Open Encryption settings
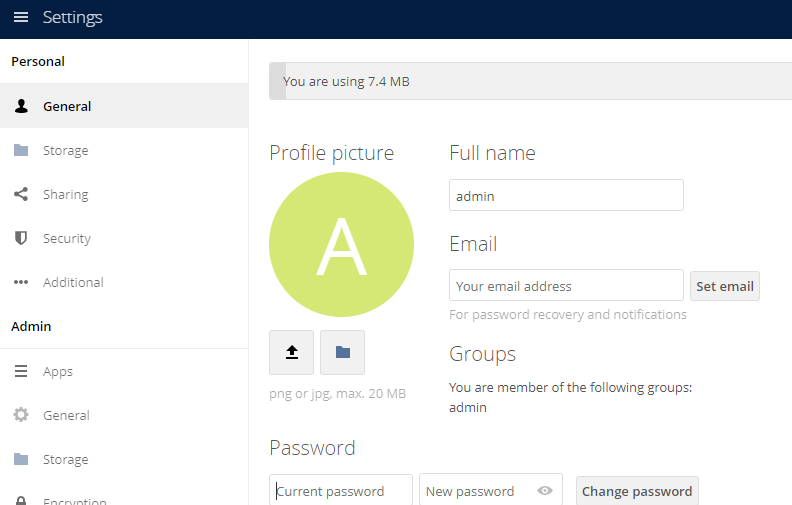The image size is (792, 505). [x=124, y=495]
